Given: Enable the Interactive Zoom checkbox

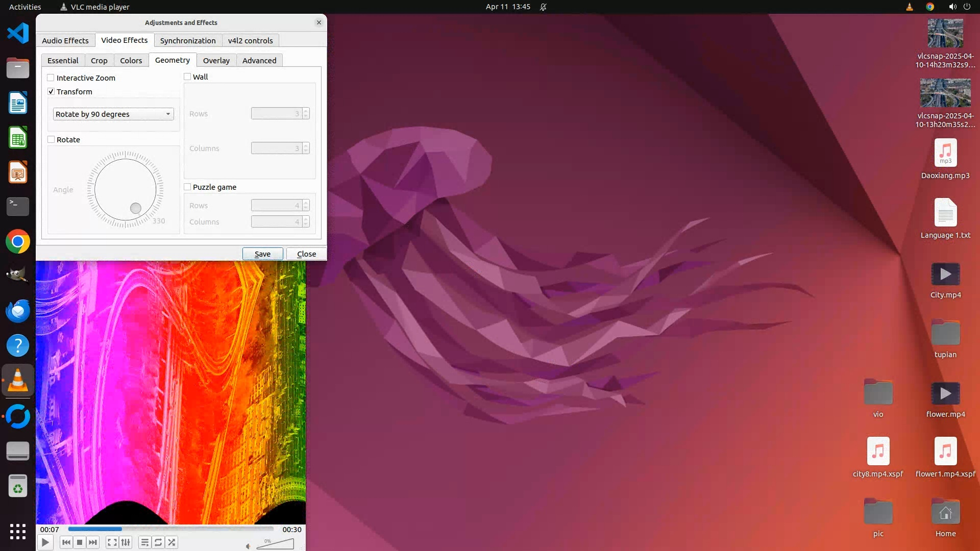Looking at the screenshot, I should click(x=51, y=78).
